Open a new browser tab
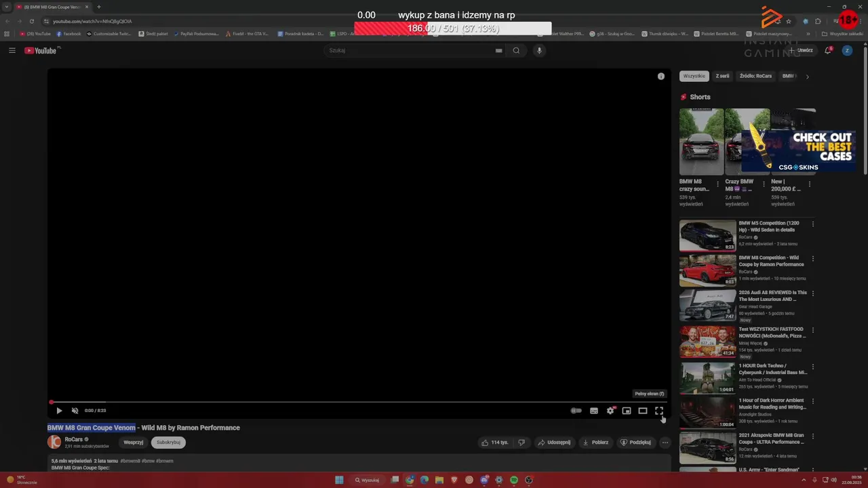 coord(98,7)
